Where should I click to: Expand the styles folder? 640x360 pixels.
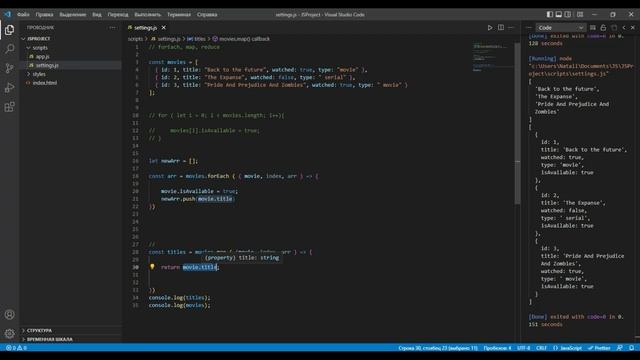[71, 74]
